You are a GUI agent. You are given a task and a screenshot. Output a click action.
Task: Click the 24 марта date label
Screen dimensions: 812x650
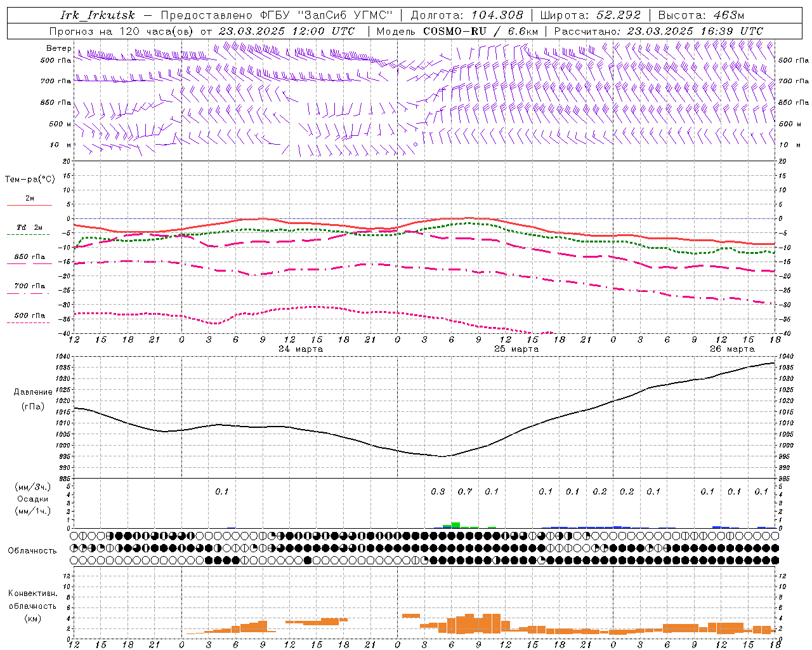pos(301,349)
